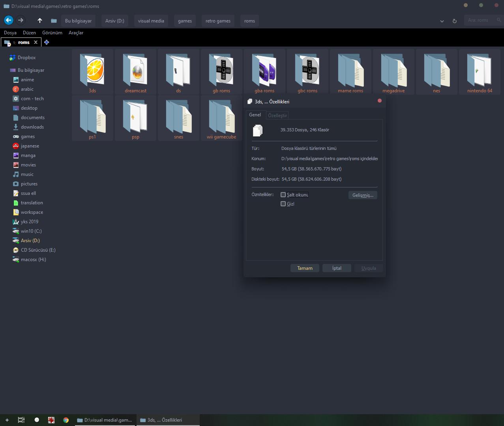Click 'Arsiv (D:)' breadcrumb
Screen dimensions: 504x426
click(x=114, y=21)
